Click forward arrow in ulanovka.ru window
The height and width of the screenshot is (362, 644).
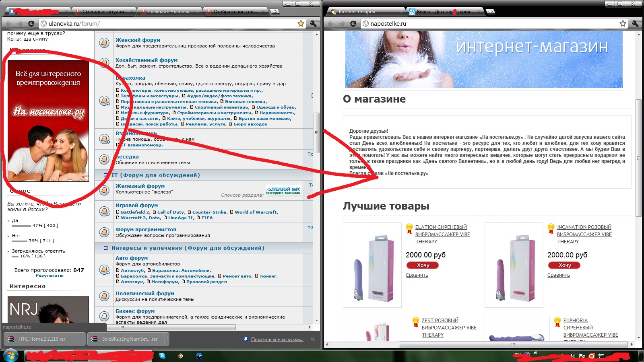(x=20, y=24)
